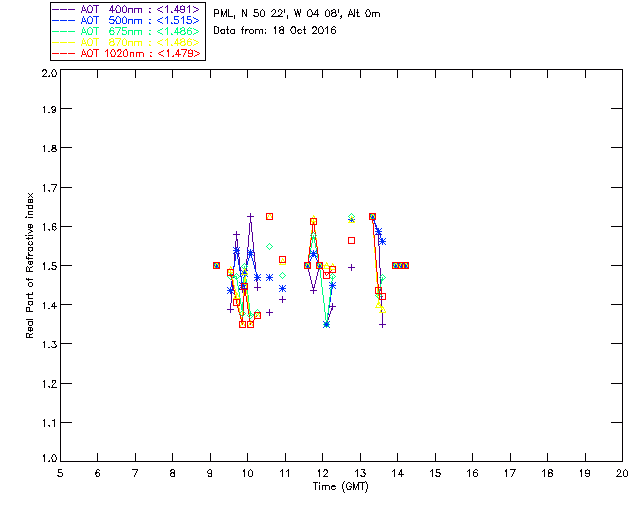Click the yellow dashed line sample in legend
The height and width of the screenshot is (512, 640).
coord(64,42)
